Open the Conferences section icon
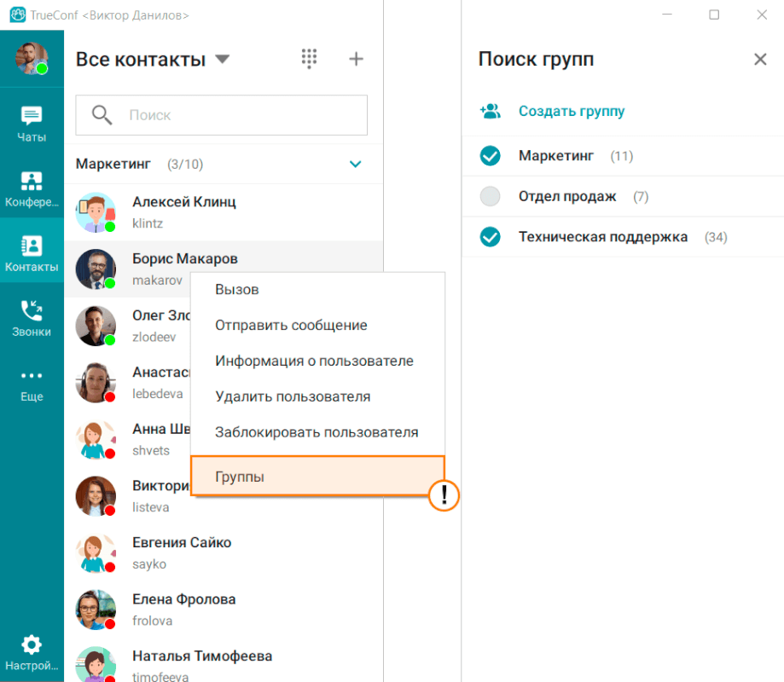This screenshot has height=682, width=784. (32, 188)
